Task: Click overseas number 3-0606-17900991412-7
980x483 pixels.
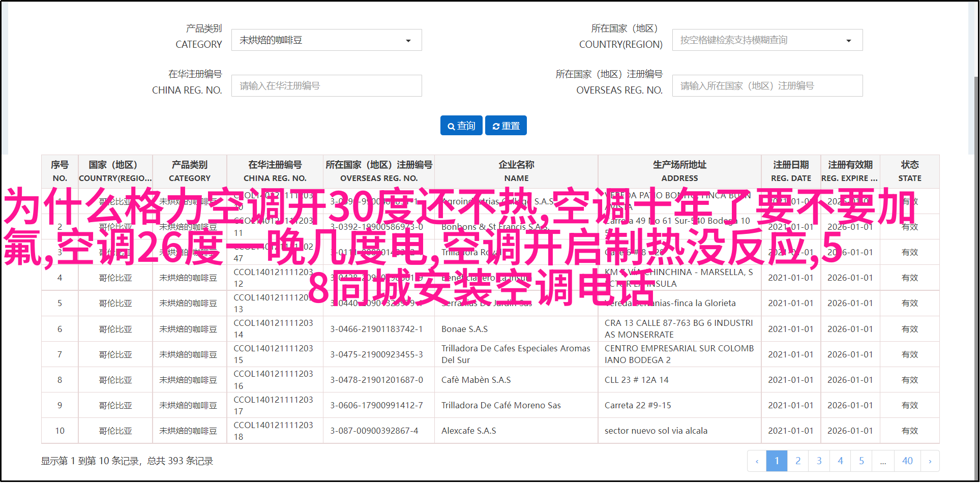Action: tap(376, 406)
